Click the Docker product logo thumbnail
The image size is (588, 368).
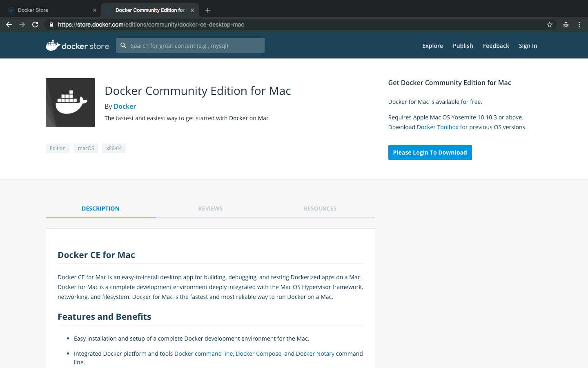70,103
